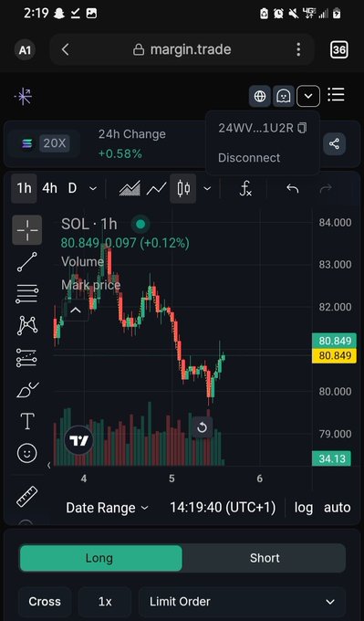364x621 pixels.
Task: Select the SOL 20X market selector
Action: click(x=45, y=143)
